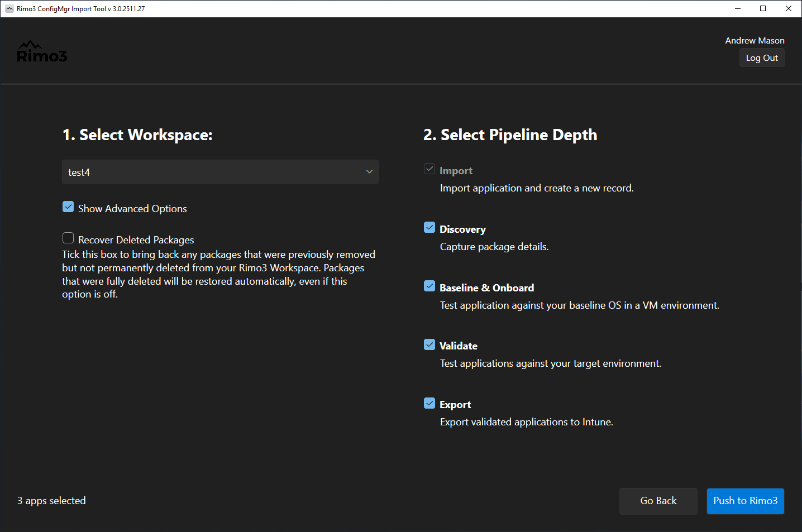Uncheck Show Advanced Options checkbox
Image resolution: width=802 pixels, height=532 pixels.
point(68,207)
